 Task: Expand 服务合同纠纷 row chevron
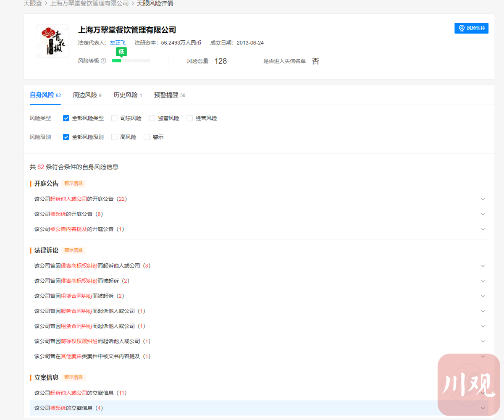(483, 311)
